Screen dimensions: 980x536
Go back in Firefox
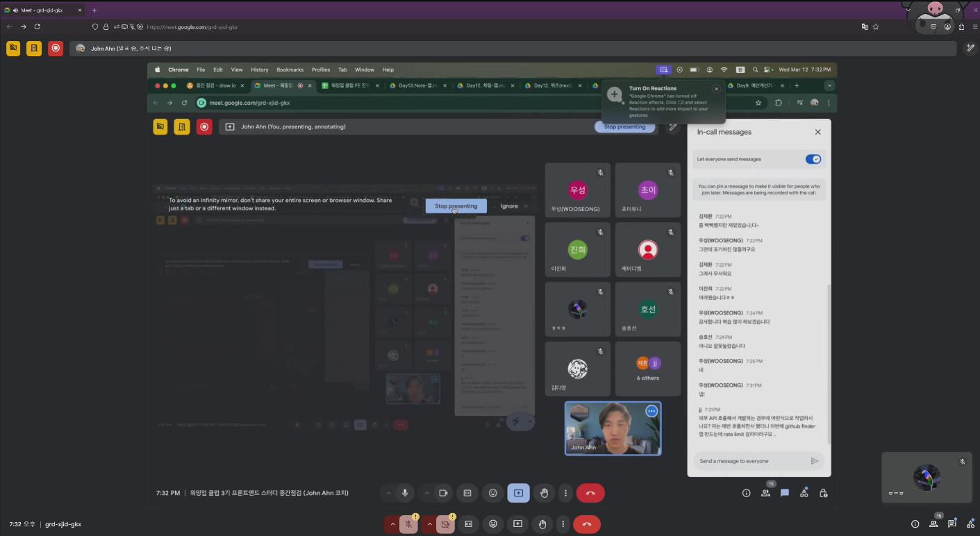[10, 27]
